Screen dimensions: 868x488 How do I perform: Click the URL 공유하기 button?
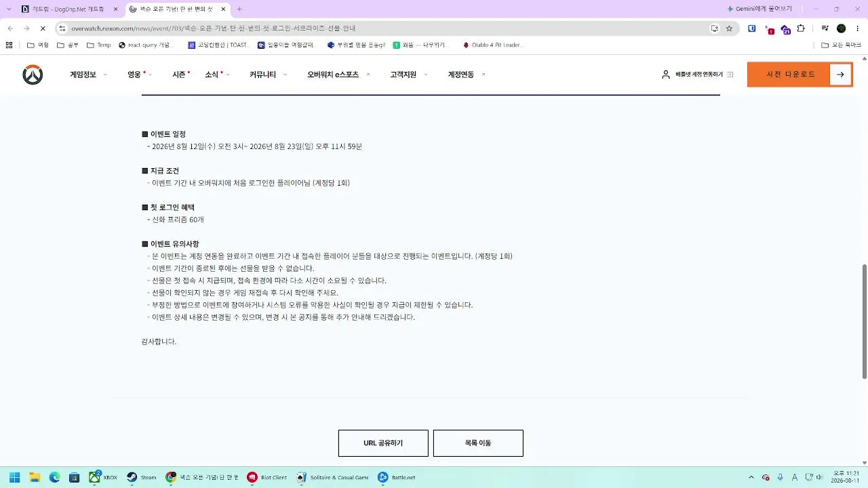[x=383, y=443]
